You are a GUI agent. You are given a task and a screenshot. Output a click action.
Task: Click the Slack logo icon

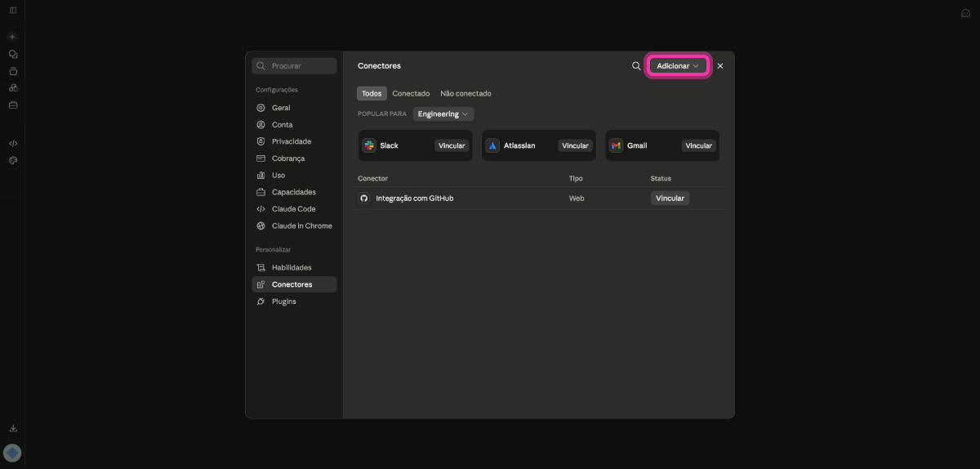(x=369, y=145)
